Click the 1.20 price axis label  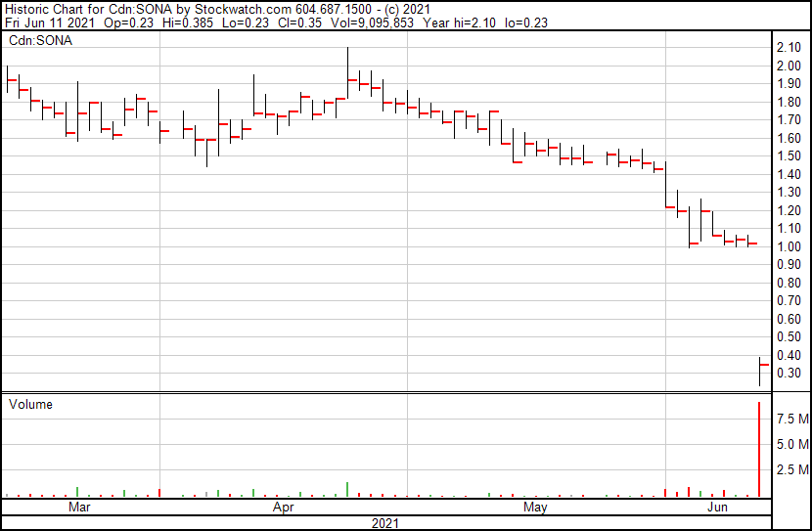(789, 210)
